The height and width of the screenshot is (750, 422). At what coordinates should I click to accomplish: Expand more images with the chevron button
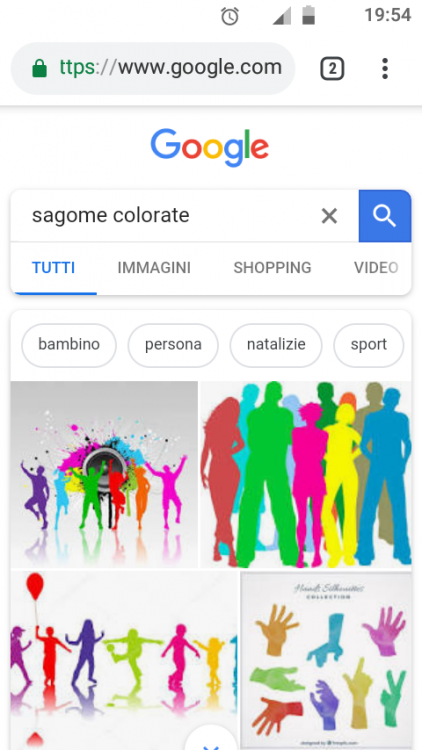[211, 739]
